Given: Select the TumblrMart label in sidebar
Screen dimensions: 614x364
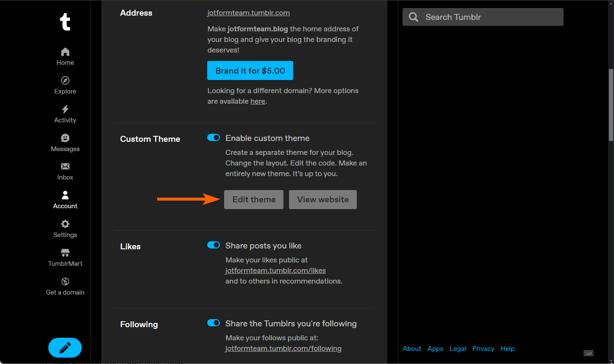Looking at the screenshot, I should pyautogui.click(x=65, y=264).
